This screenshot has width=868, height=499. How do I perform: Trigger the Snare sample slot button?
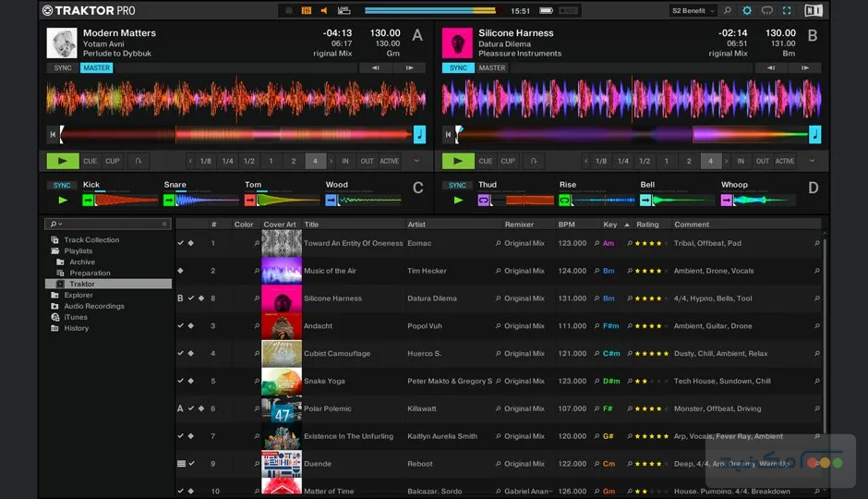click(169, 200)
